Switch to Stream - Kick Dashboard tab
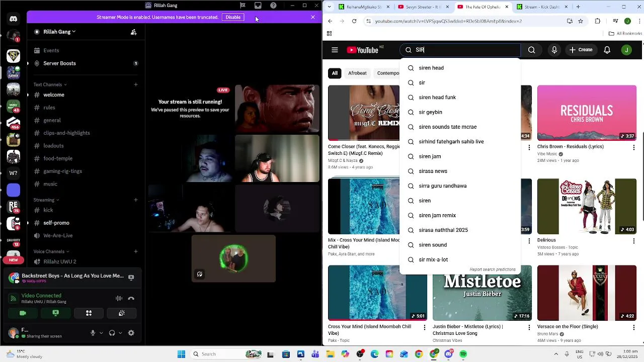This screenshot has width=644, height=362. tap(541, 7)
